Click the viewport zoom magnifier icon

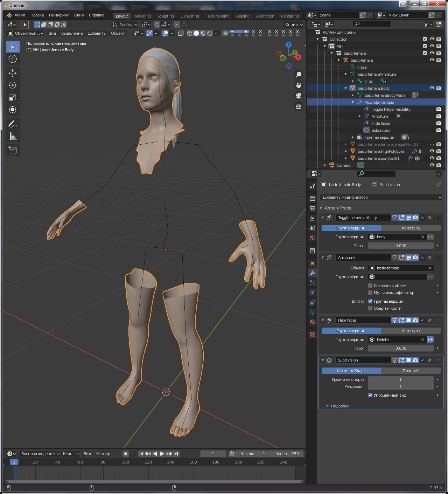tap(299, 75)
